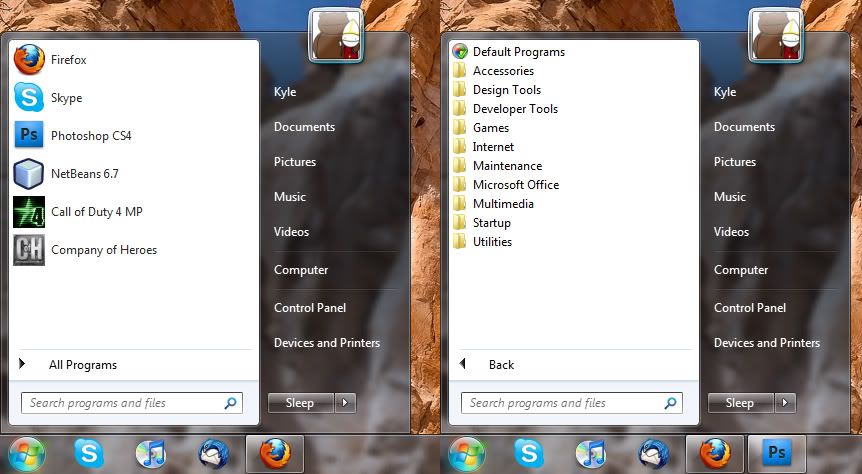Viewport: 862px width, 474px height.
Task: Open Company of Heroes from Start menu
Action: pos(134,250)
